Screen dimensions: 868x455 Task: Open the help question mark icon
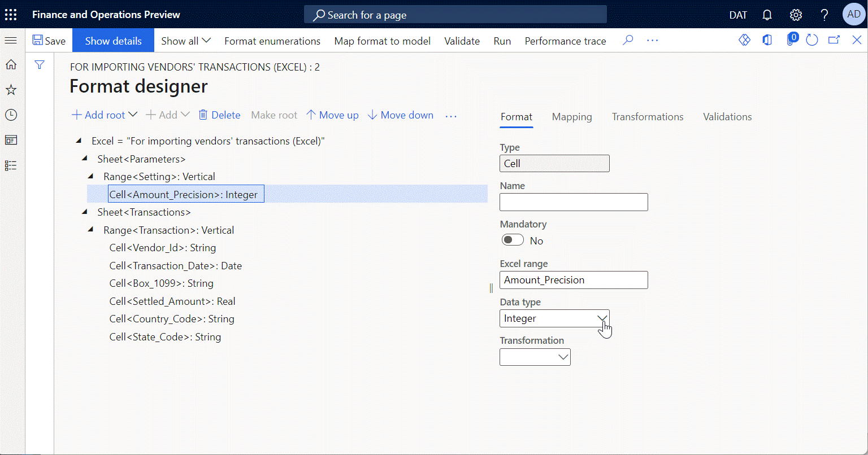(824, 15)
